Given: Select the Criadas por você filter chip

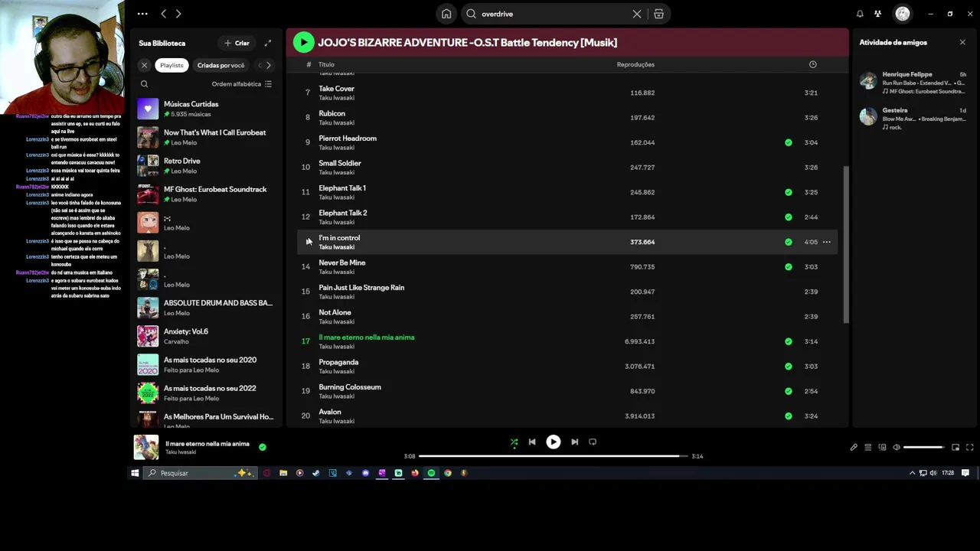Looking at the screenshot, I should [x=220, y=65].
